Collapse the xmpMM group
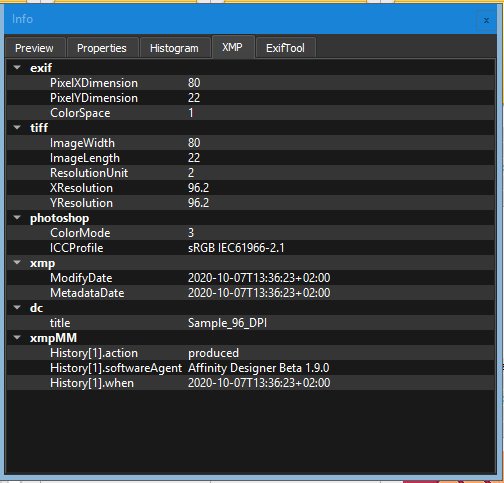 (17, 338)
